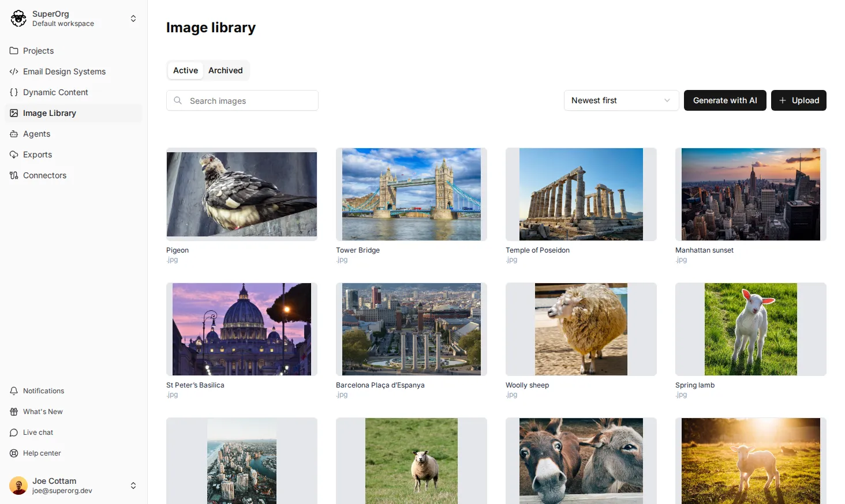
Task: Select the Temple of Poseidon thumbnail
Action: click(581, 194)
